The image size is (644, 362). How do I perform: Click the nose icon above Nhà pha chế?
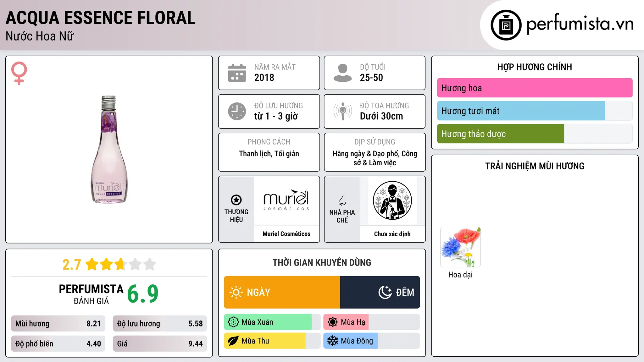tap(342, 200)
